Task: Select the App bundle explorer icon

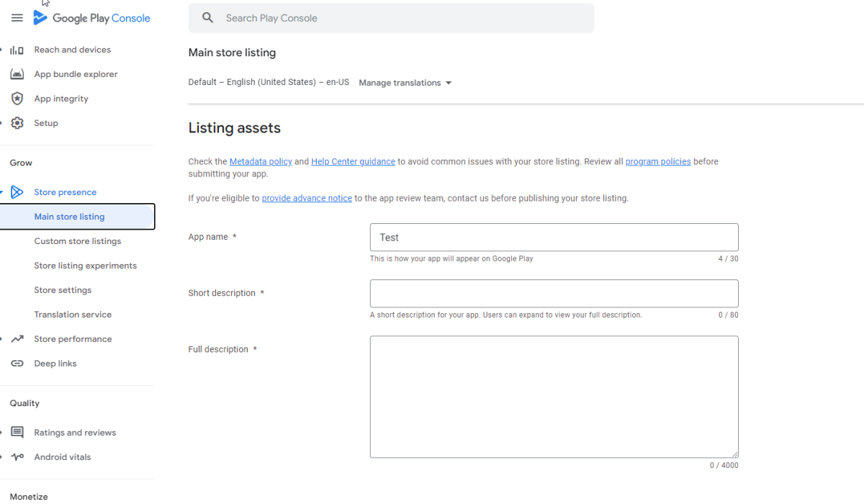Action: (18, 73)
